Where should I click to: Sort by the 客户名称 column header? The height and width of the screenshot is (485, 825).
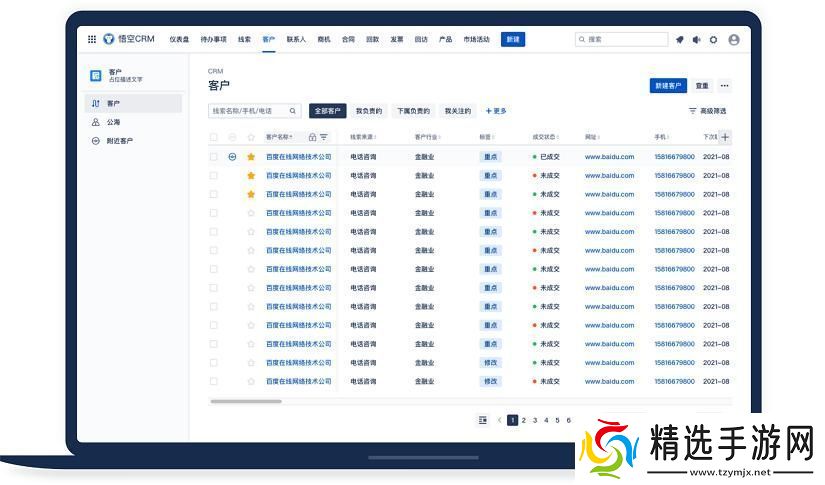(279, 137)
